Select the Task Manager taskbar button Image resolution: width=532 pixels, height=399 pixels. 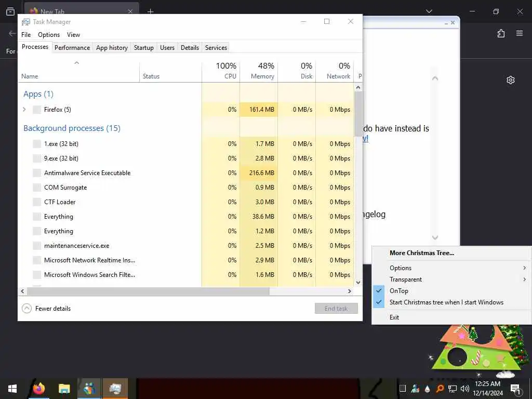click(x=115, y=389)
